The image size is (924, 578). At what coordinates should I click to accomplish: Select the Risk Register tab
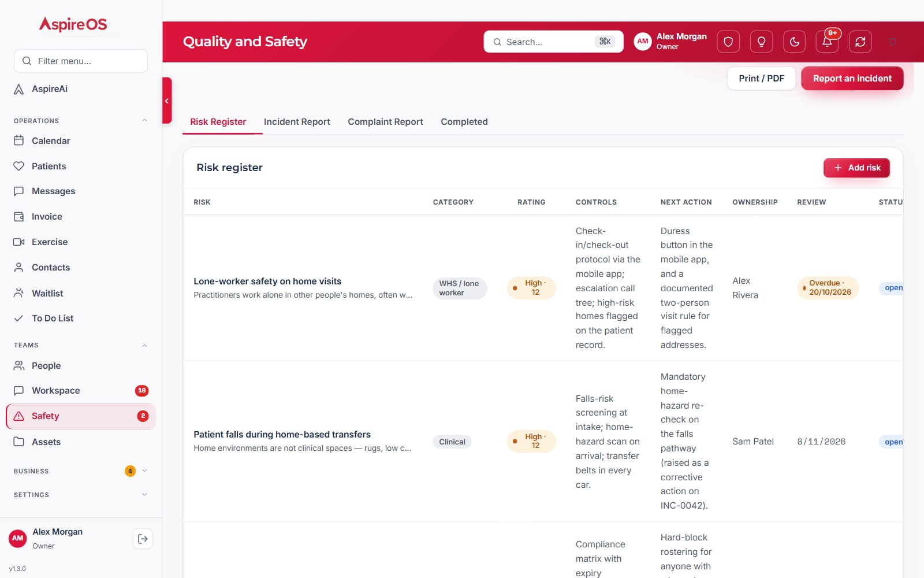pos(218,122)
